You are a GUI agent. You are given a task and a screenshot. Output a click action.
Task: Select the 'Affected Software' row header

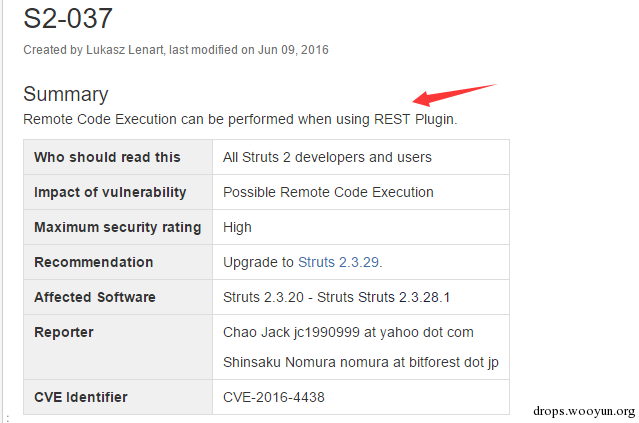click(95, 297)
